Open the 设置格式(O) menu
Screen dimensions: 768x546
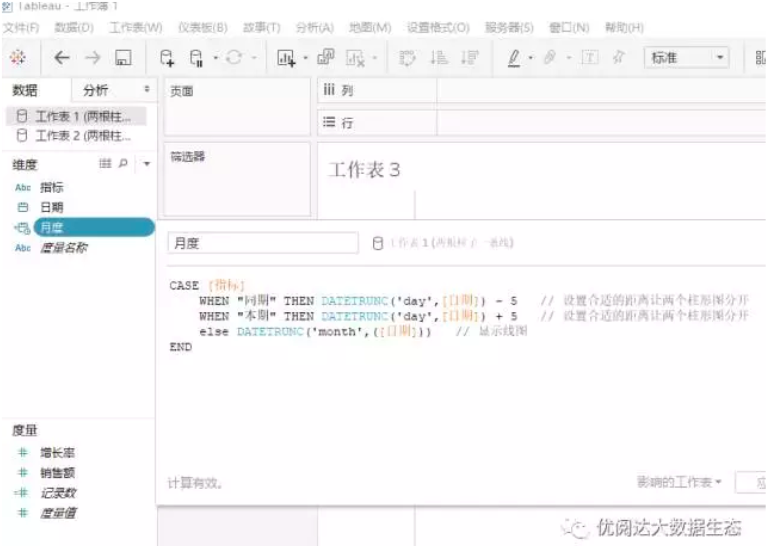click(x=437, y=27)
